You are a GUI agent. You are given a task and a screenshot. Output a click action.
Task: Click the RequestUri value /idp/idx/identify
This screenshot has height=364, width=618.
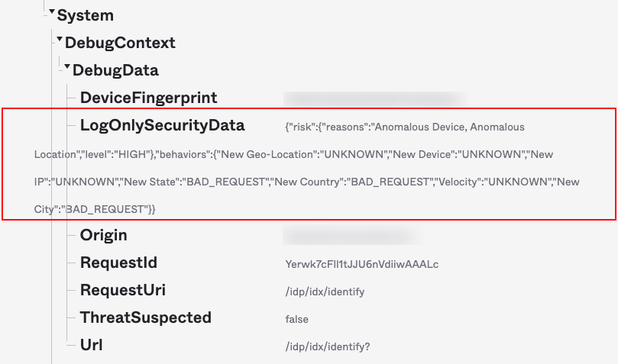[324, 292]
